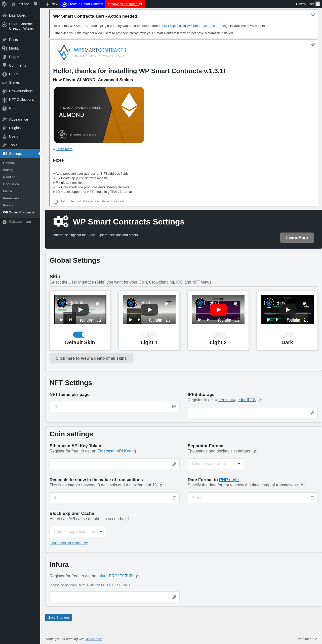Click the Etherscan API Key Token field
Image resolution: width=322 pixels, height=644 pixels.
114,464
